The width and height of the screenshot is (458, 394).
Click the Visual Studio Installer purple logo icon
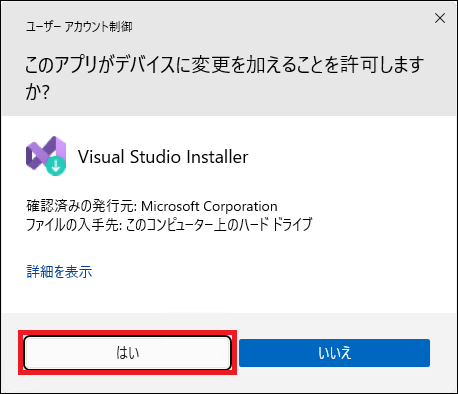[x=46, y=155]
